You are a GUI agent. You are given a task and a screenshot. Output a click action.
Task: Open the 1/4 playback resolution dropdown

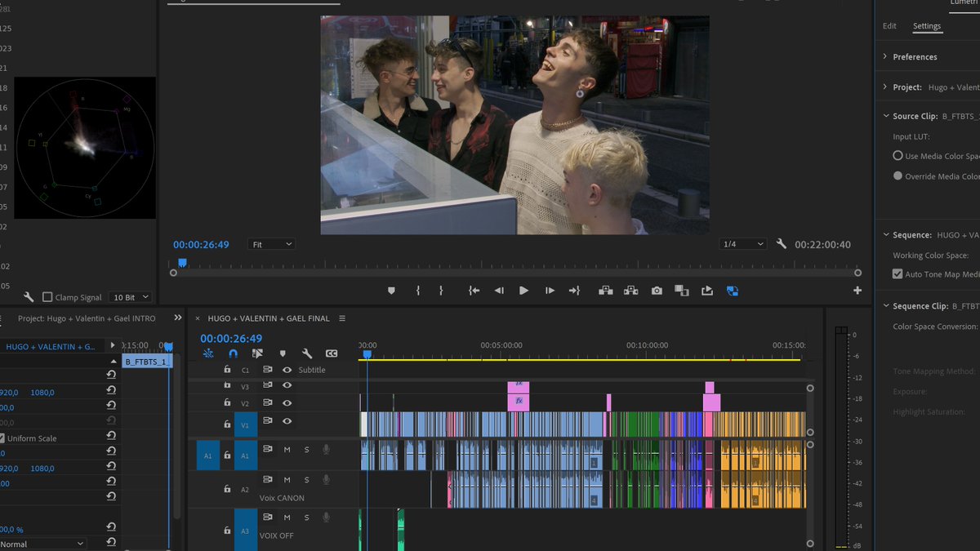click(x=742, y=244)
